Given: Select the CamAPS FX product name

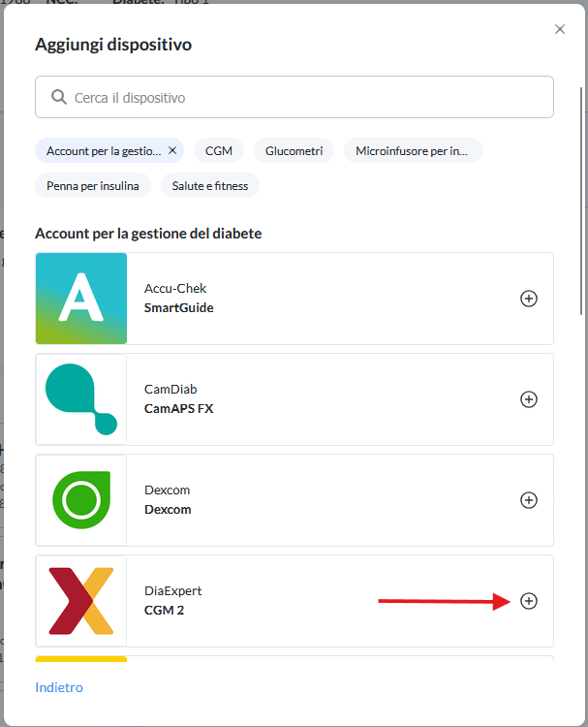Looking at the screenshot, I should click(179, 408).
